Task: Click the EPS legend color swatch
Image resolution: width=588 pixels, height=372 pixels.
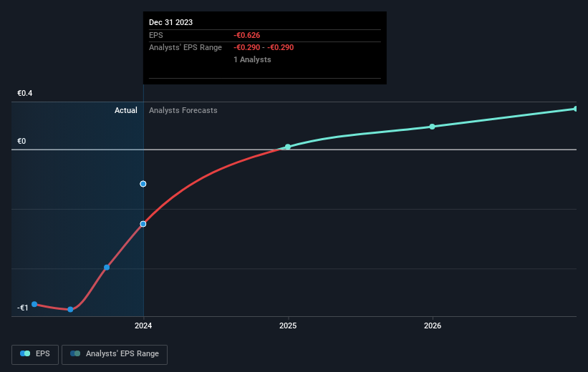Action: click(25, 353)
